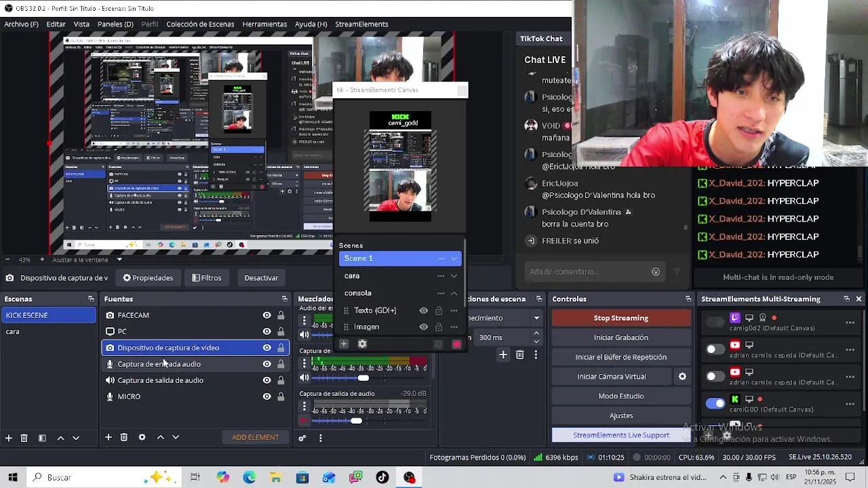Open audio mixer three-dot menu at bottom

[320, 438]
